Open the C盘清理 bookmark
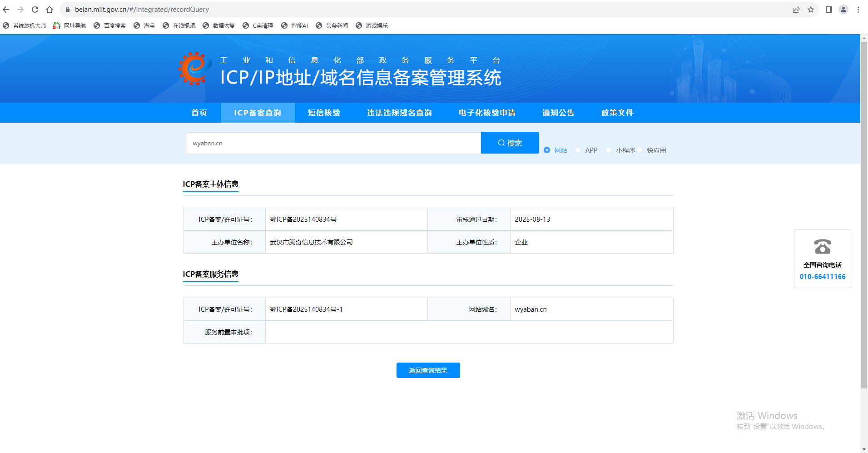The width and height of the screenshot is (868, 453). pos(258,26)
